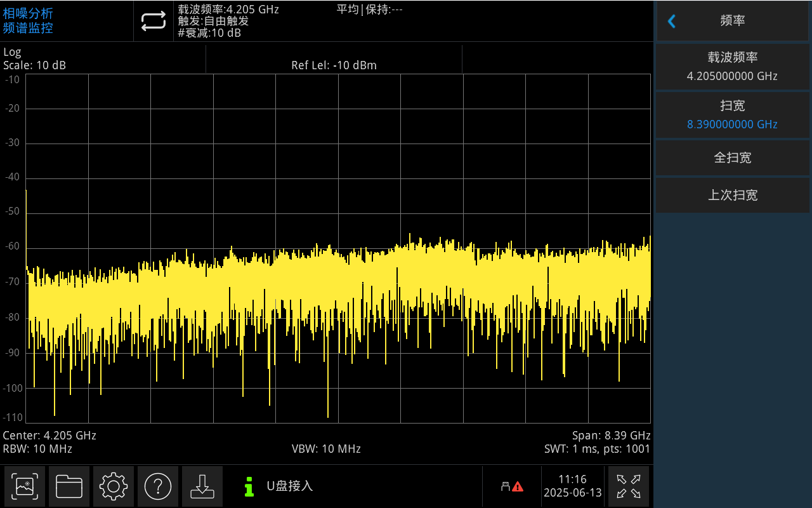The height and width of the screenshot is (508, 812).
Task: Click the Log scale type label
Action: coord(12,52)
